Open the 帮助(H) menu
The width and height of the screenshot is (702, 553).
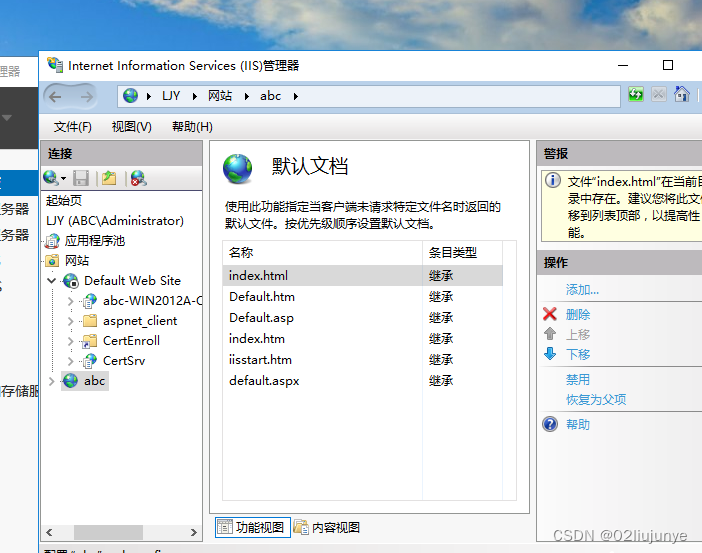click(x=192, y=127)
